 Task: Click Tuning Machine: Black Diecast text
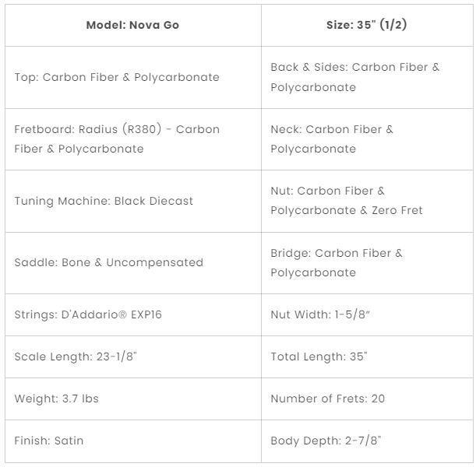[104, 201]
